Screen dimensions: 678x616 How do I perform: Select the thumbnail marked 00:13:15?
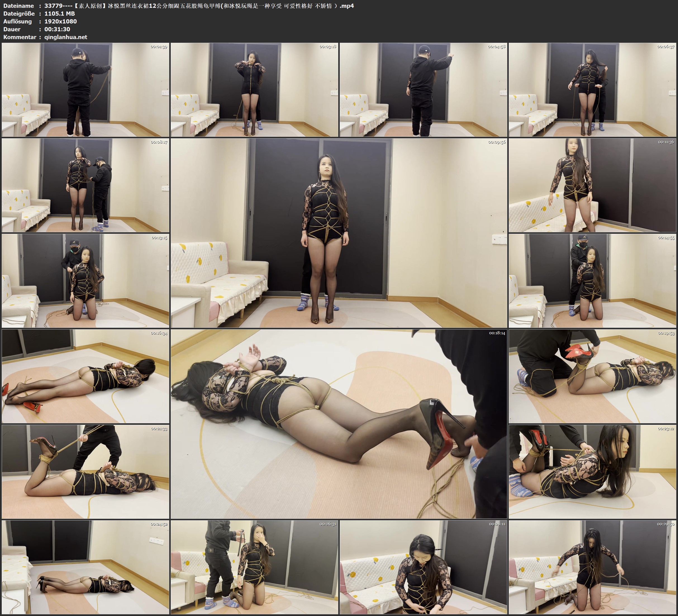[85, 281]
